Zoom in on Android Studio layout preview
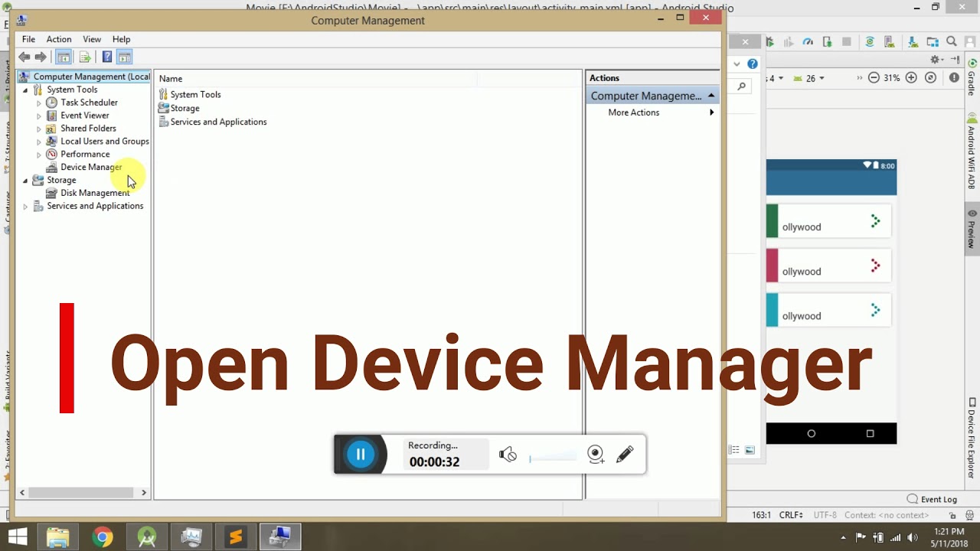Screen dimensions: 980x551 [x=911, y=78]
